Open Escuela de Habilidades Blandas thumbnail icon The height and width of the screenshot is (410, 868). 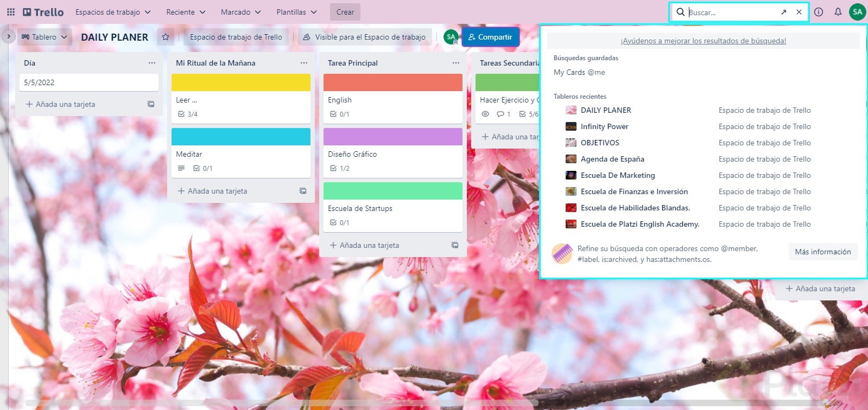point(571,208)
